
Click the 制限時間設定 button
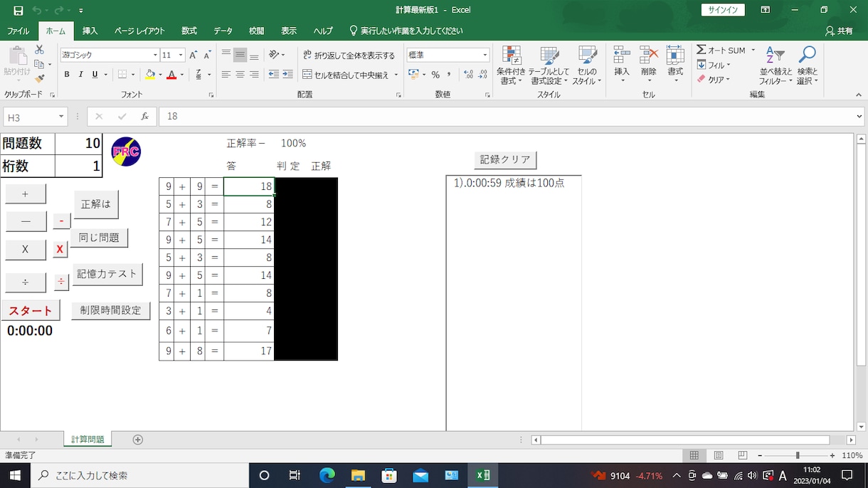pos(110,310)
